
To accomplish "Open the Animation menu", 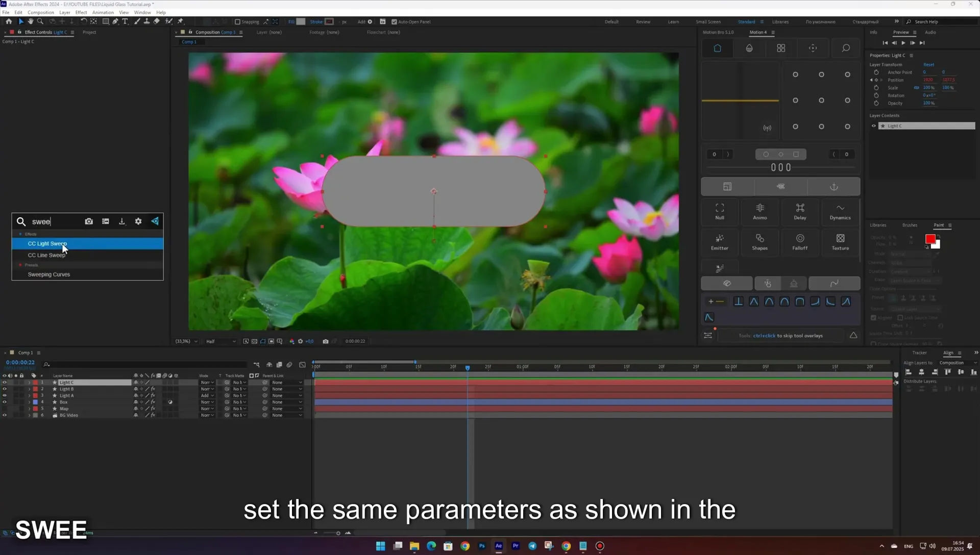I will pos(103,12).
